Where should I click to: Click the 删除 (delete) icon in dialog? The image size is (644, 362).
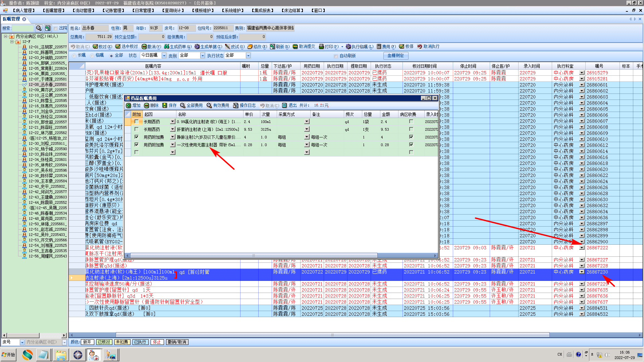[147, 106]
